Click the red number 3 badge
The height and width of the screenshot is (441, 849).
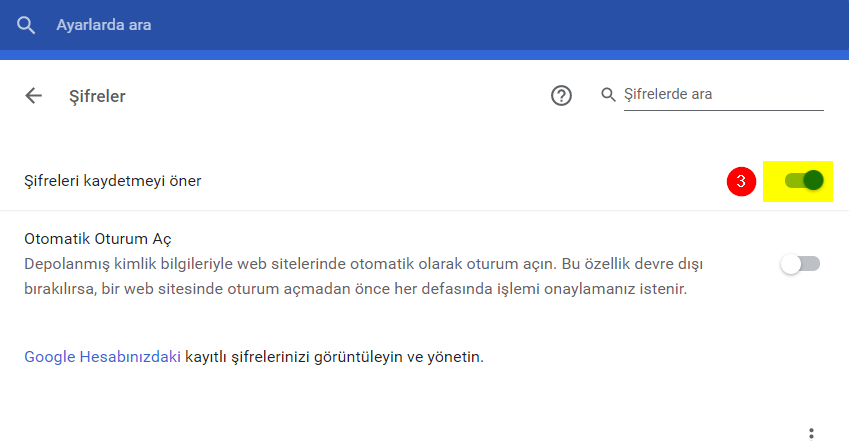pos(740,181)
